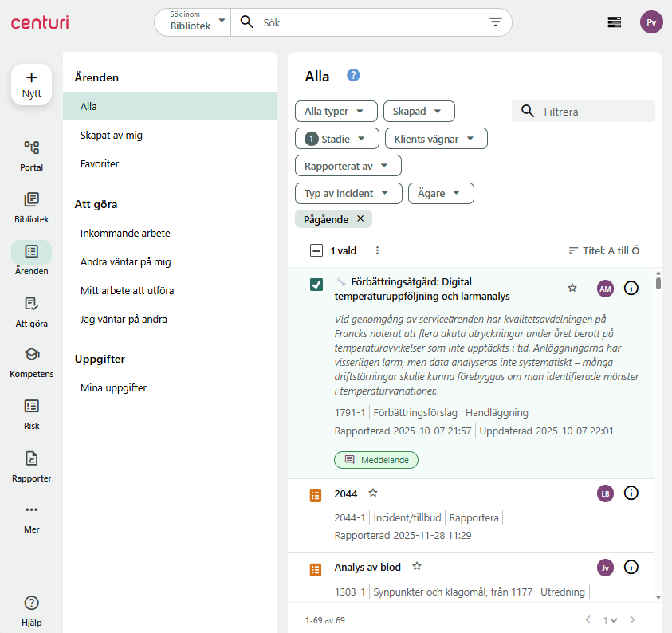Expand the Alla typer dropdown
This screenshot has width=672, height=633.
tap(335, 112)
